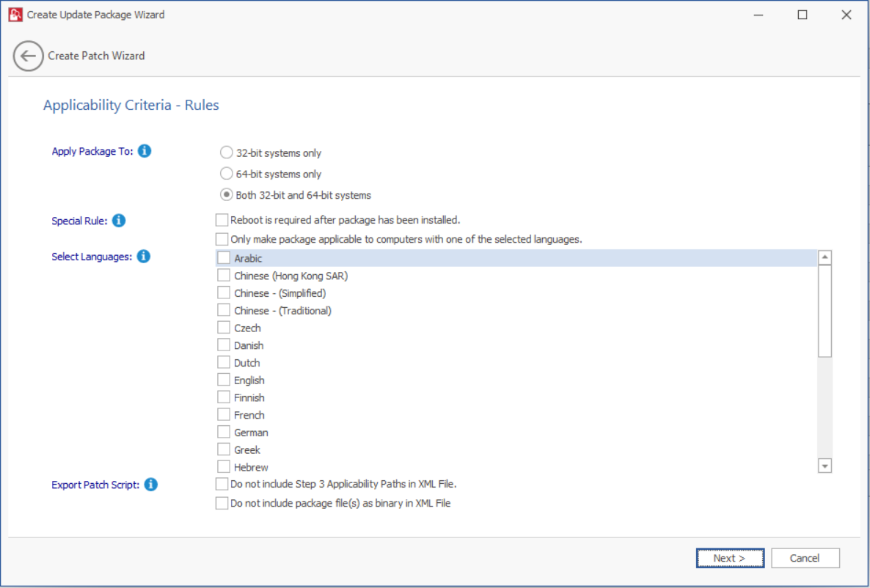Viewport: 870px width, 588px height.
Task: Check the Chinese (Hong Kong SAR) box
Action: [224, 276]
